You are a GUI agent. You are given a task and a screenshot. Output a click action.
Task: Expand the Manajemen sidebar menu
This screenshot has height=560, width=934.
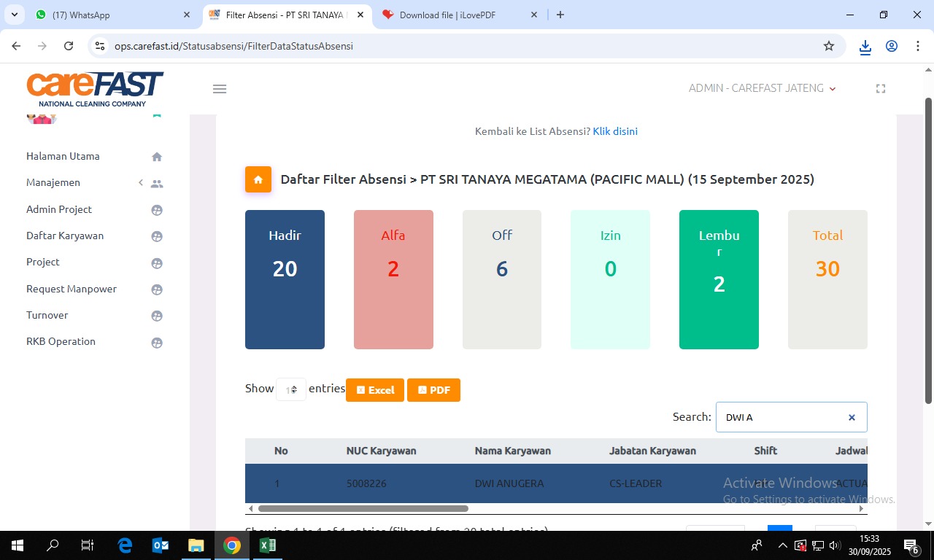click(93, 183)
